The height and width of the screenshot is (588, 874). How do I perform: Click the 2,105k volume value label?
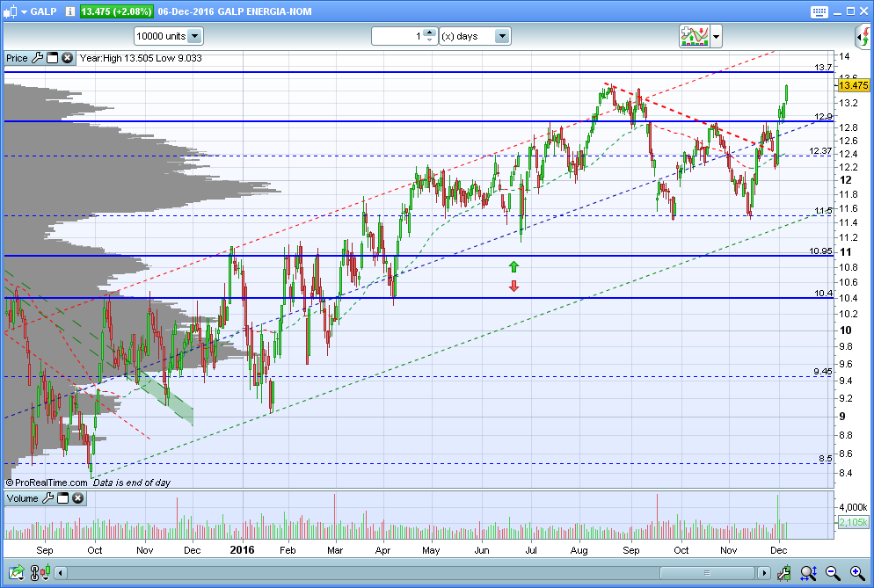coord(854,522)
